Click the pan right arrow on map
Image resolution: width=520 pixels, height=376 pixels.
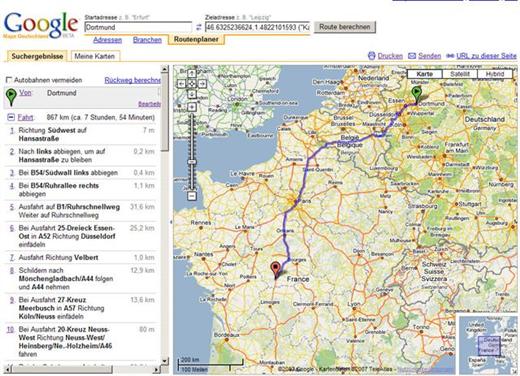[x=202, y=84]
